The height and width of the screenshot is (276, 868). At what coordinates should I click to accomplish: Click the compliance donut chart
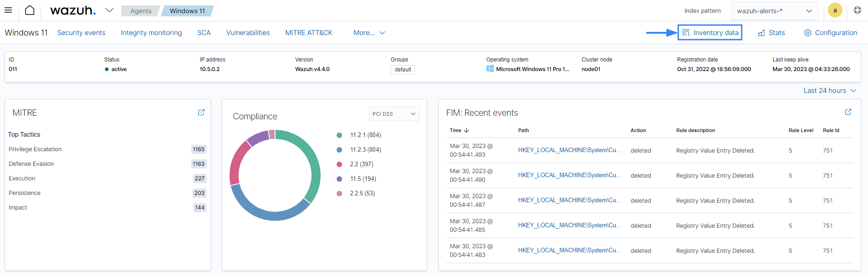click(275, 175)
